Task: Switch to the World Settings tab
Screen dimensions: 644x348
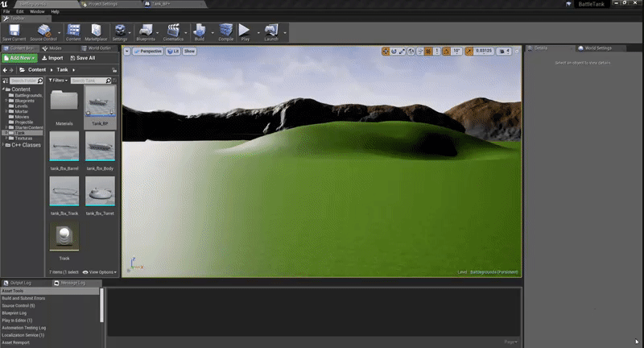Action: coord(599,48)
